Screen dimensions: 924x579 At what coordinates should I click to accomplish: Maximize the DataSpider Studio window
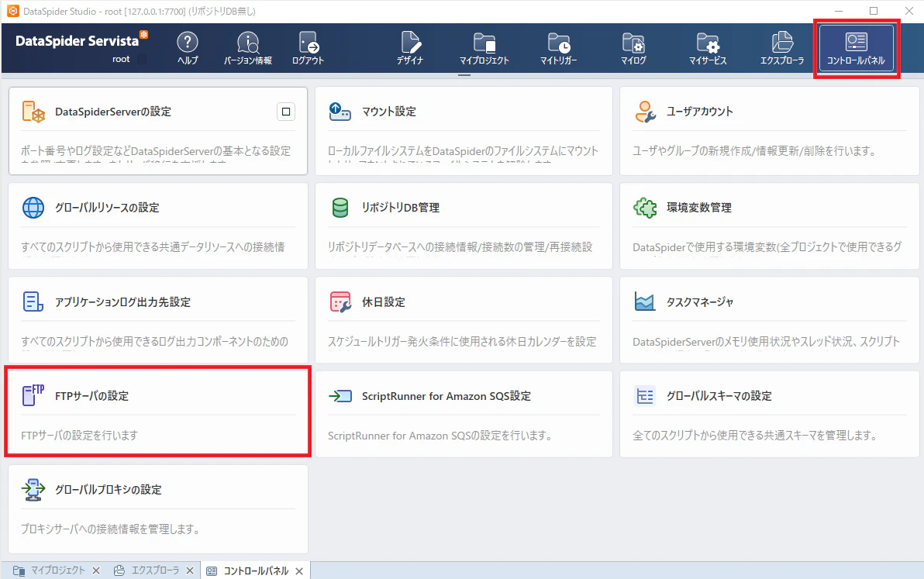(874, 11)
